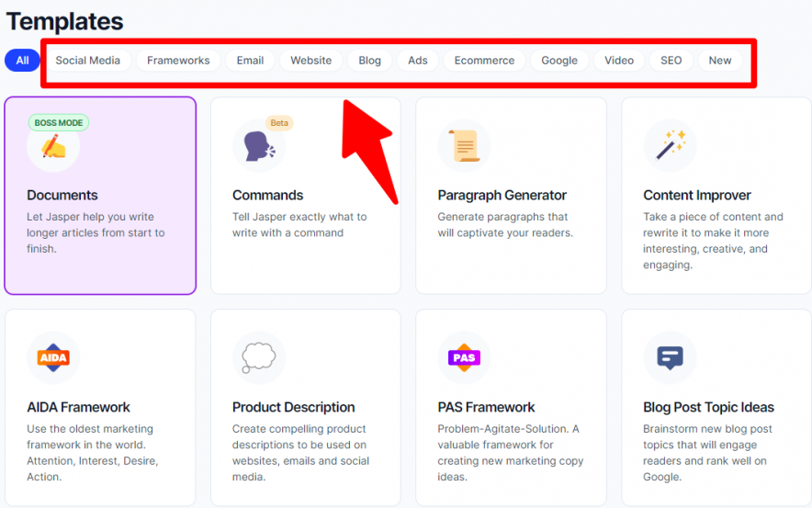
Task: Filter templates by Social Media
Action: pyautogui.click(x=88, y=61)
